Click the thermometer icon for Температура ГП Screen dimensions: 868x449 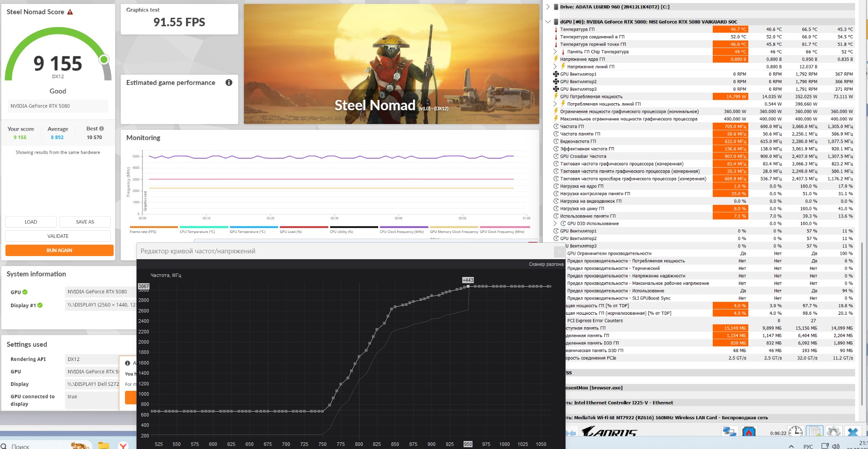pos(556,29)
